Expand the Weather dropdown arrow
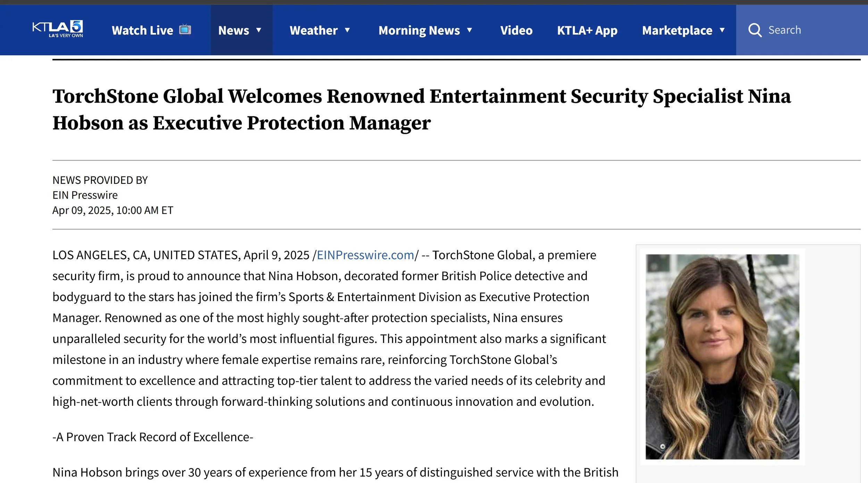The width and height of the screenshot is (868, 483). (x=347, y=30)
